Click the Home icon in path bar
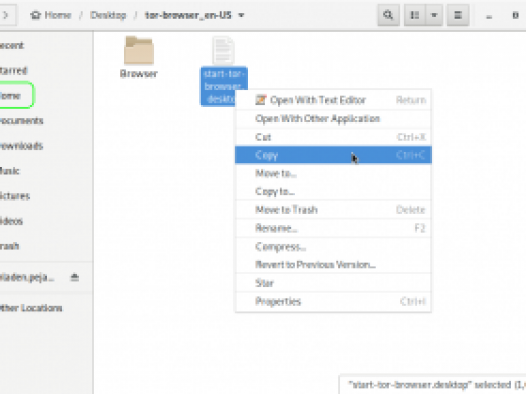The height and width of the screenshot is (394, 526). [x=36, y=15]
